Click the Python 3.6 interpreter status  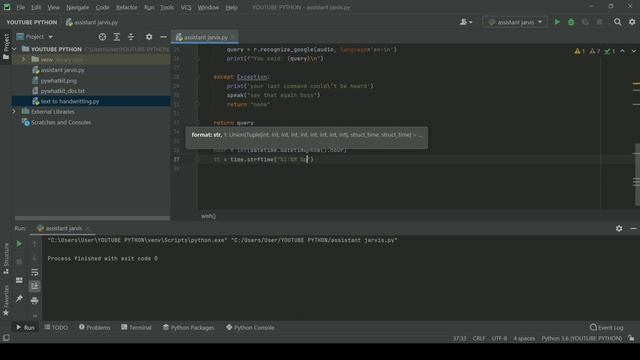coord(581,338)
